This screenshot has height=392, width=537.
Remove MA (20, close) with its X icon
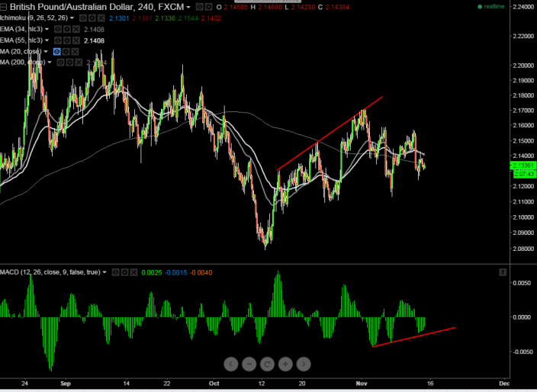click(75, 52)
